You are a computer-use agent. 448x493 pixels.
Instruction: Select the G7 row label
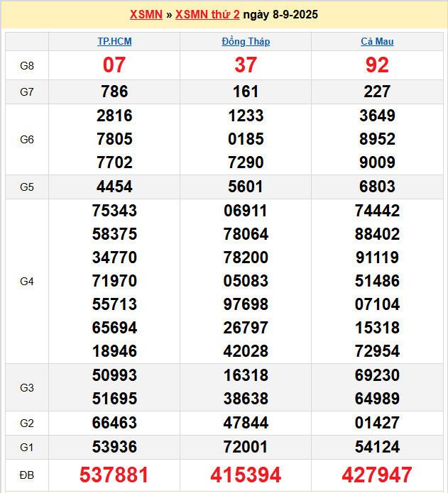click(27, 92)
